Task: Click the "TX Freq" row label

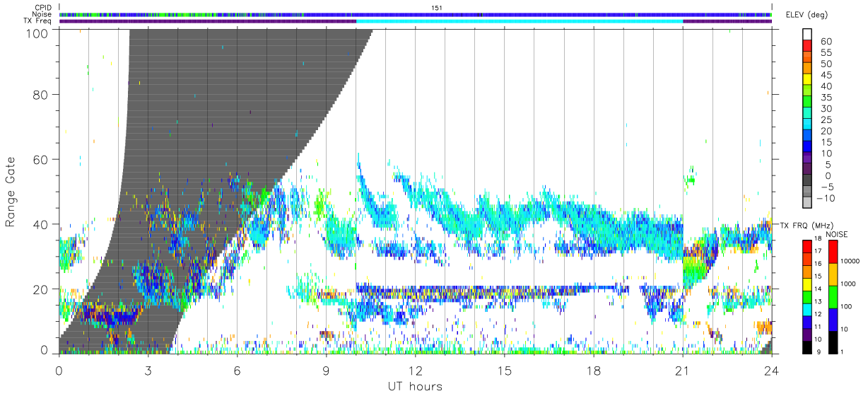Action: (x=38, y=21)
